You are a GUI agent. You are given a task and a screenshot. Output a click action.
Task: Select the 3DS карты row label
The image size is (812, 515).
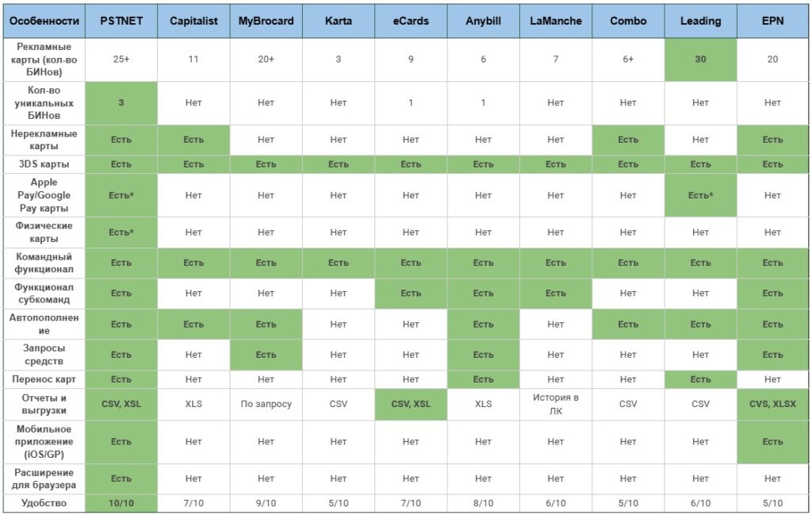[x=44, y=164]
